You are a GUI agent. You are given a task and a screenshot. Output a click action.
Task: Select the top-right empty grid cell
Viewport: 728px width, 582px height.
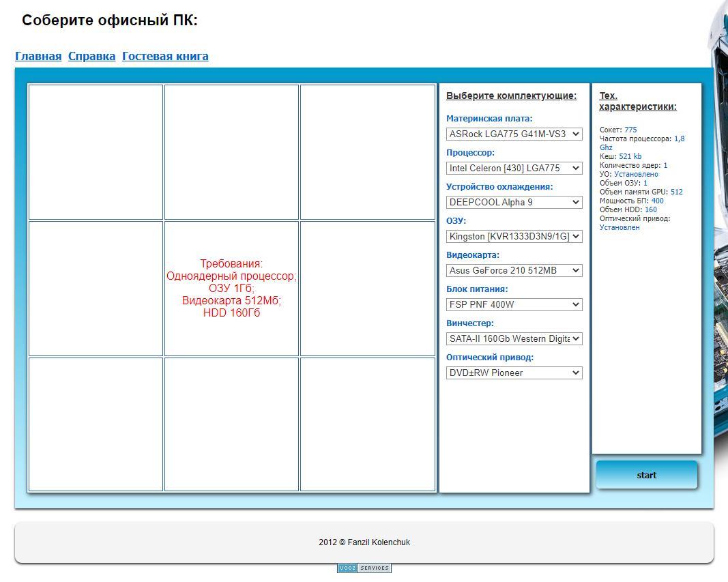(x=368, y=151)
